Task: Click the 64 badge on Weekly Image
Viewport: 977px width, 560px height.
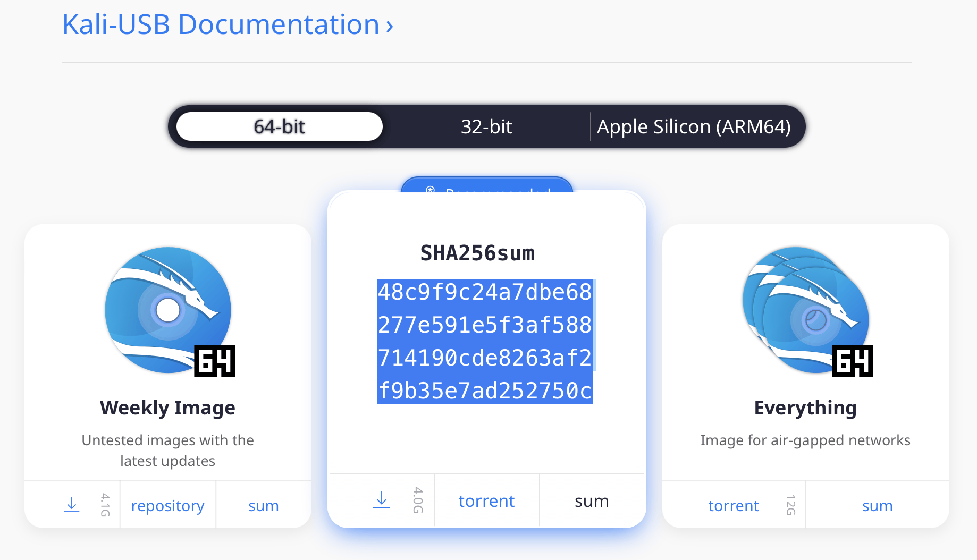Action: coord(215,362)
